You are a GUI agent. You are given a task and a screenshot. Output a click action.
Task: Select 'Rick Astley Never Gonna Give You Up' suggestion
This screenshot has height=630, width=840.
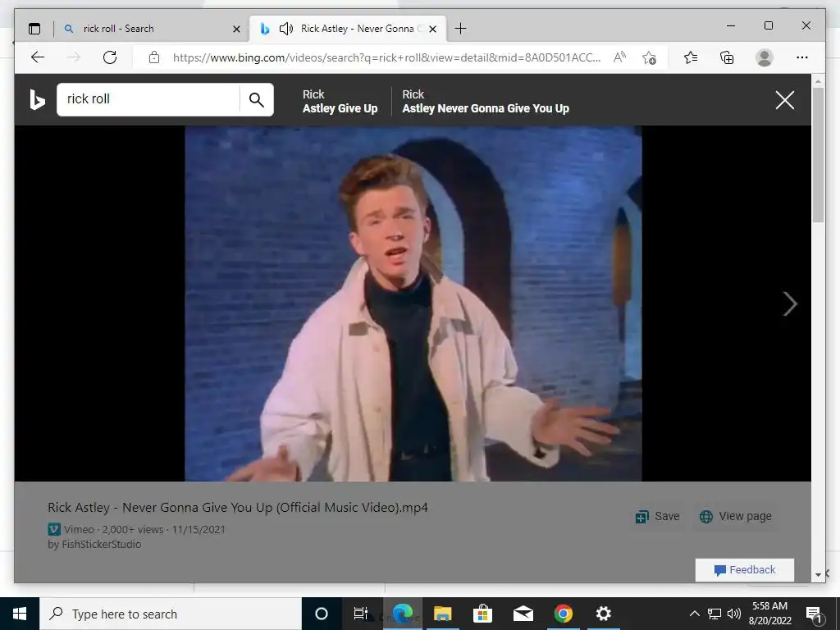[486, 101]
